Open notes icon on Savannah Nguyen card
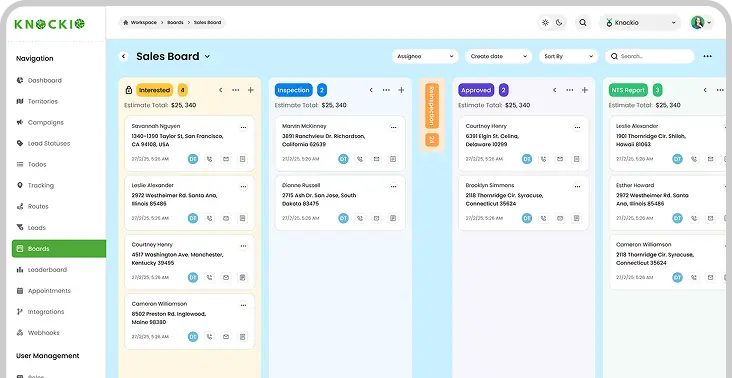The width and height of the screenshot is (732, 378). [242, 159]
